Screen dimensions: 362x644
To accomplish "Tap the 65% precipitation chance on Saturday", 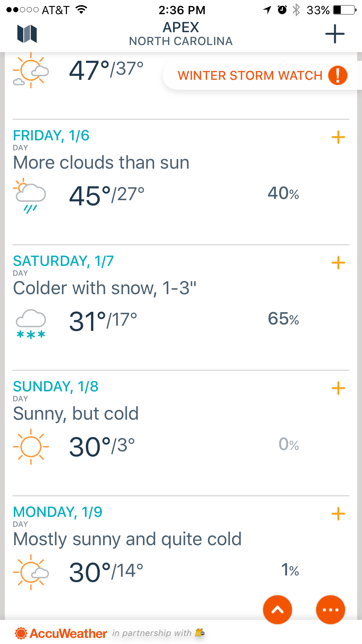I will 283,319.
